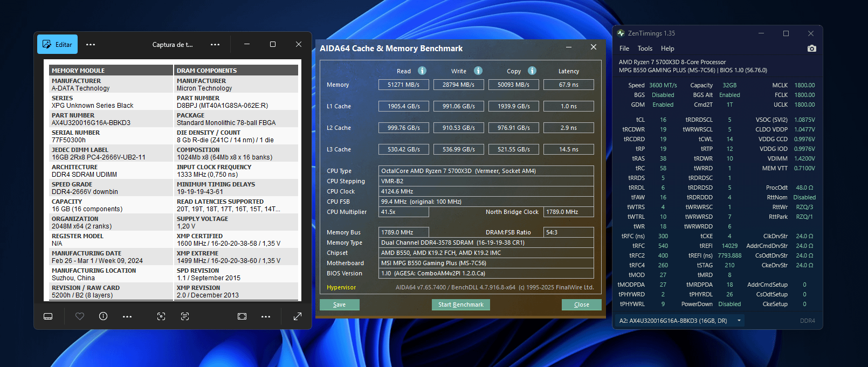
Task: Enter full screen with the diagonal arrow icon
Action: tap(298, 316)
